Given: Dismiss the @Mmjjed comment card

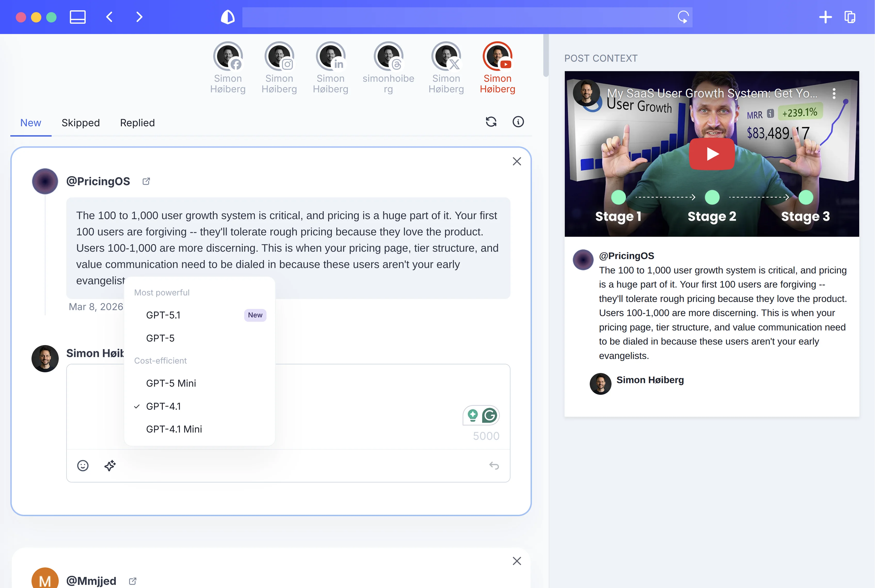Looking at the screenshot, I should (517, 561).
